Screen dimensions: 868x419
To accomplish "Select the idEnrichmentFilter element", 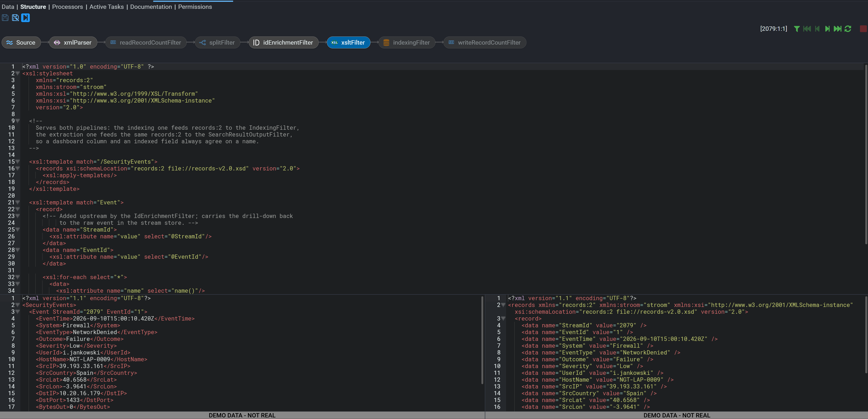I will point(283,43).
